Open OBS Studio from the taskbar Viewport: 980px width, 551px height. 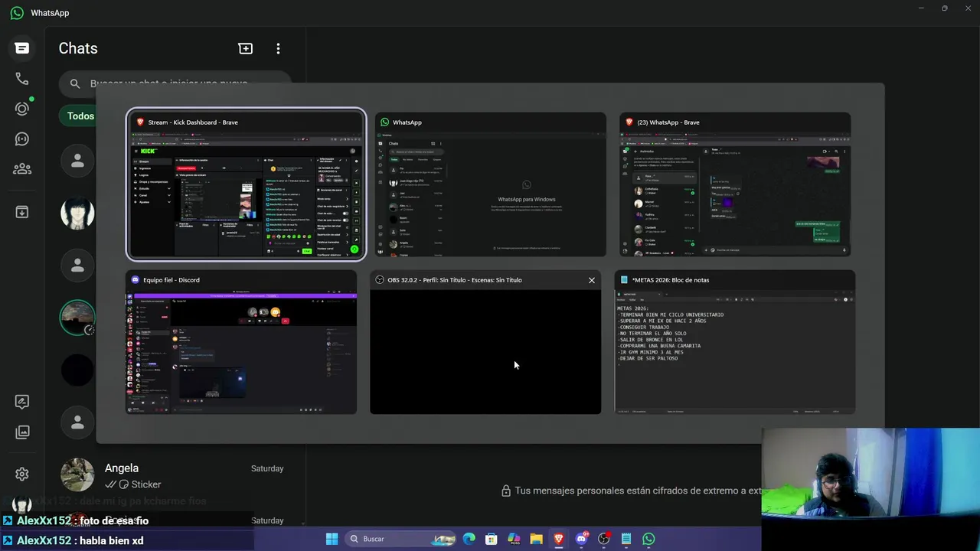[x=603, y=539]
